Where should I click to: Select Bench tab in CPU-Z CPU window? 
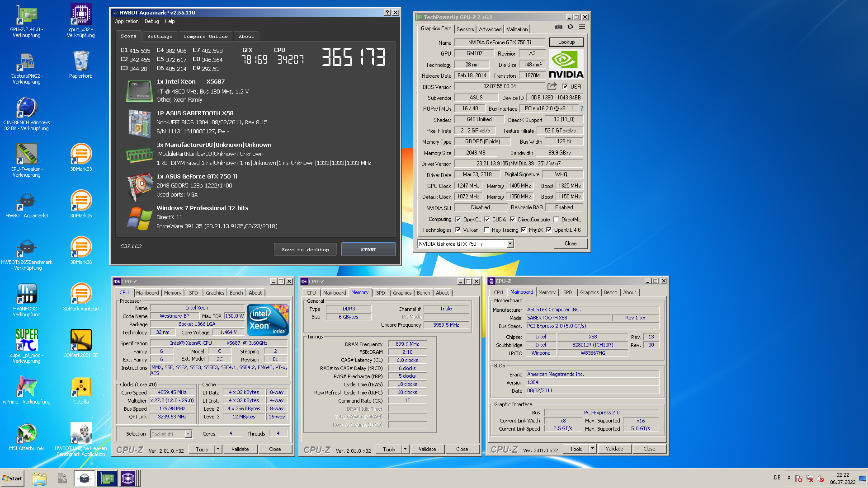pyautogui.click(x=236, y=293)
